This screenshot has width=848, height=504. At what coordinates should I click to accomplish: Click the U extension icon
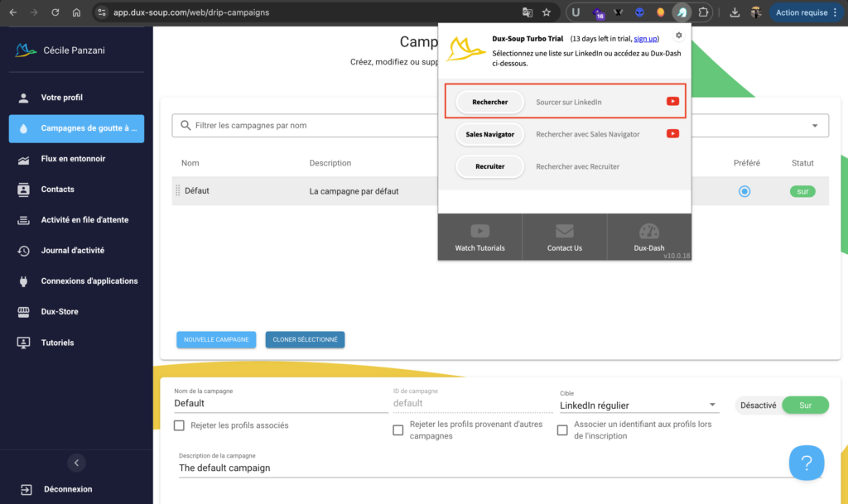[576, 12]
